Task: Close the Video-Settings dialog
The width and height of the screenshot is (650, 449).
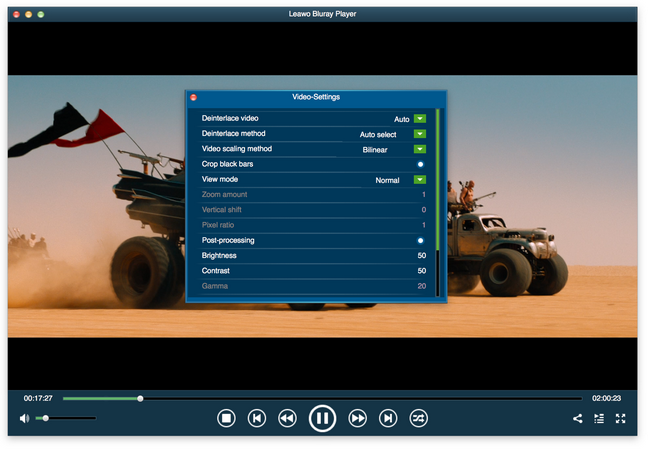Action: pyautogui.click(x=193, y=97)
